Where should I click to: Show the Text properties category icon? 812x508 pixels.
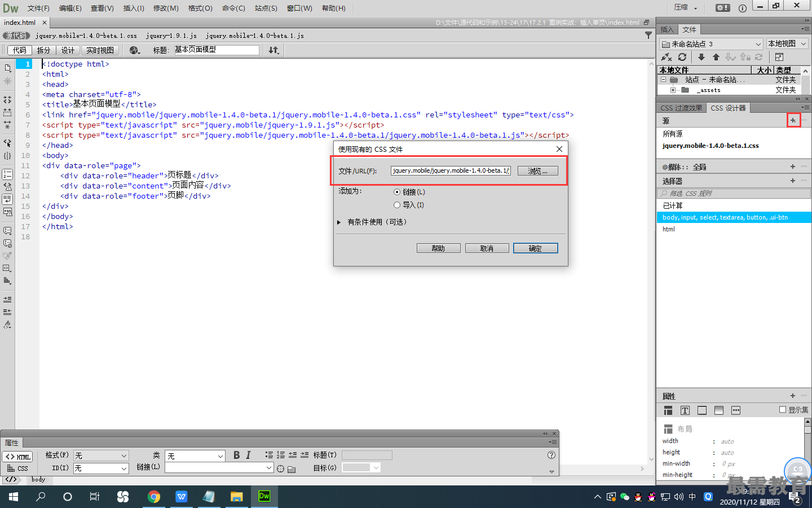685,410
